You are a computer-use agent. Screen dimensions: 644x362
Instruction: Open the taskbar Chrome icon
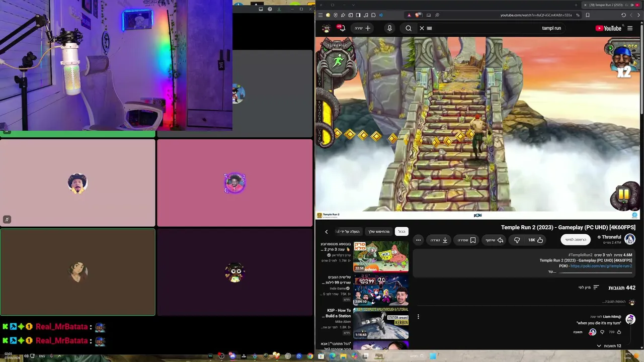(310, 356)
